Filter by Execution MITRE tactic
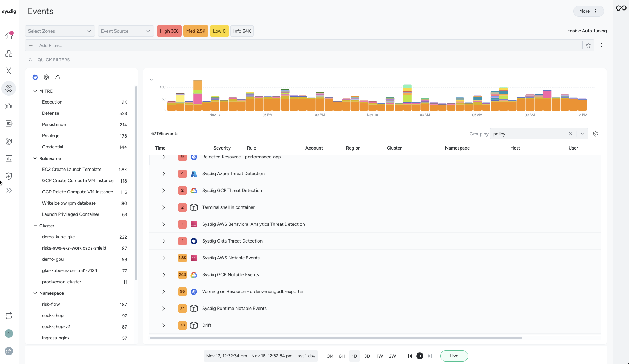This screenshot has height=364, width=629. click(x=52, y=102)
